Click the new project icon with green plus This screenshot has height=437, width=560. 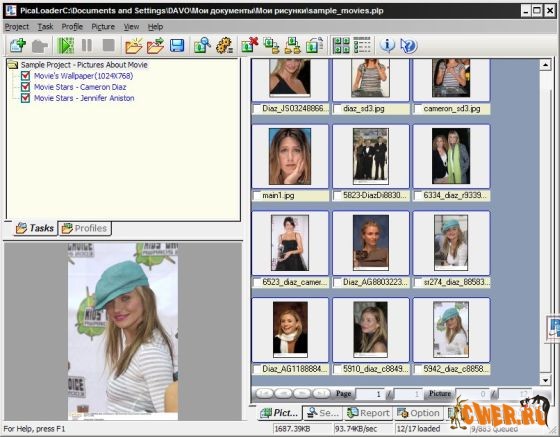pos(18,46)
